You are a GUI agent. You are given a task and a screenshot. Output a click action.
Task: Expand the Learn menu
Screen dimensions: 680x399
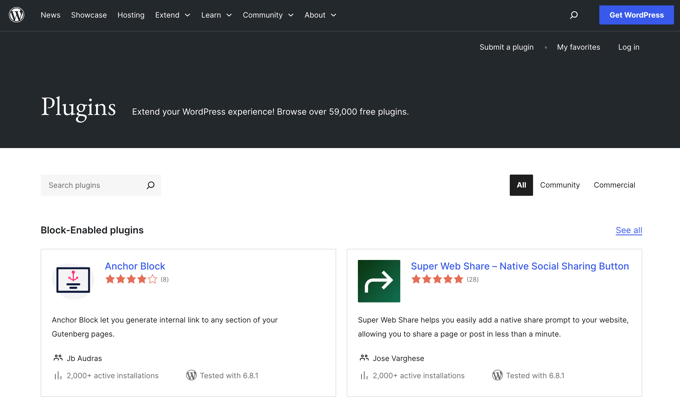pos(216,15)
